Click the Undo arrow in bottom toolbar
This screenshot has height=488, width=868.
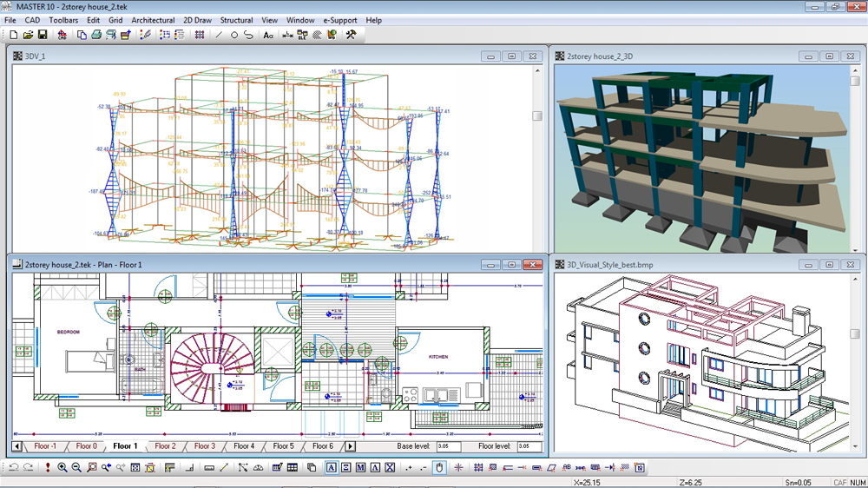pyautogui.click(x=13, y=468)
